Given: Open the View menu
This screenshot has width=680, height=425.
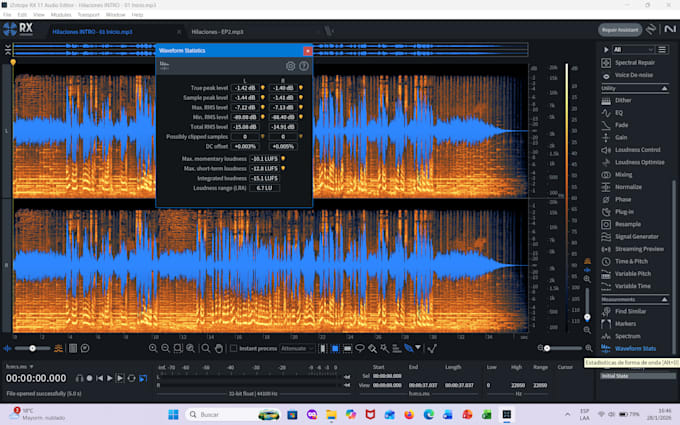Looking at the screenshot, I should (39, 15).
